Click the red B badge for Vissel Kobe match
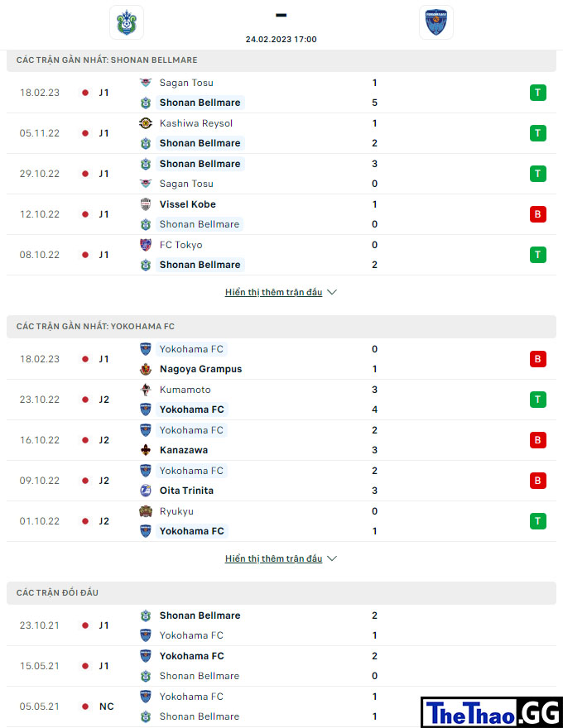This screenshot has width=563, height=728. pyautogui.click(x=538, y=214)
